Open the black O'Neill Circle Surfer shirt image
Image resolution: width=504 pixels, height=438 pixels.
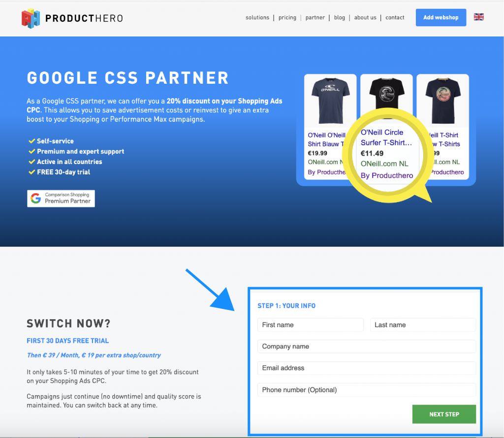point(387,94)
